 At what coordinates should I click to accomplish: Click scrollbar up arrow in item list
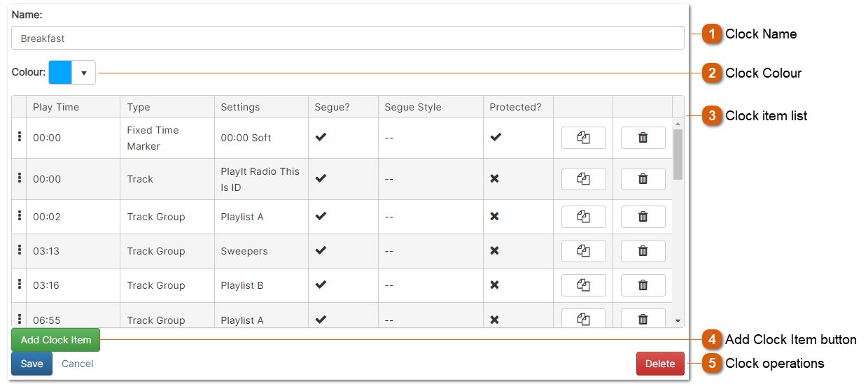coord(678,124)
